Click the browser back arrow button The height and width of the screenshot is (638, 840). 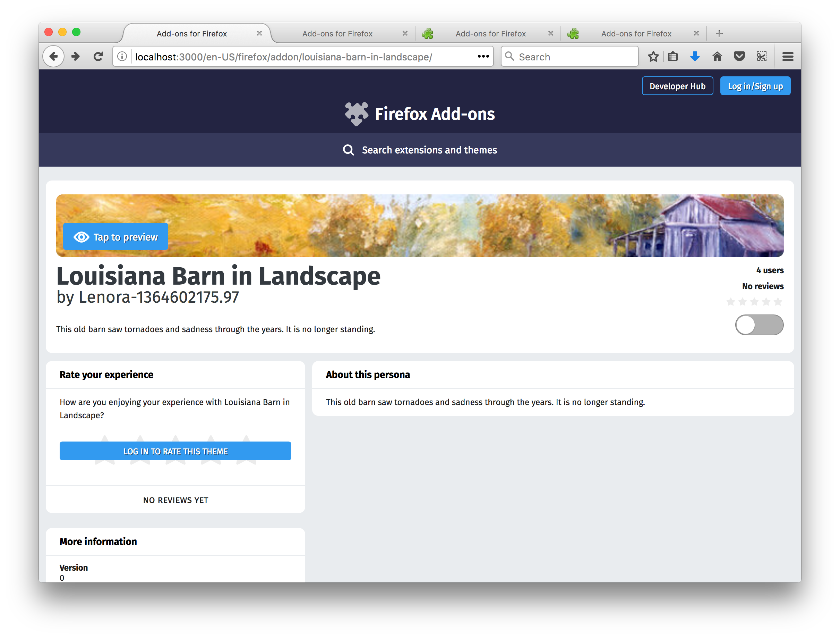[x=53, y=57]
